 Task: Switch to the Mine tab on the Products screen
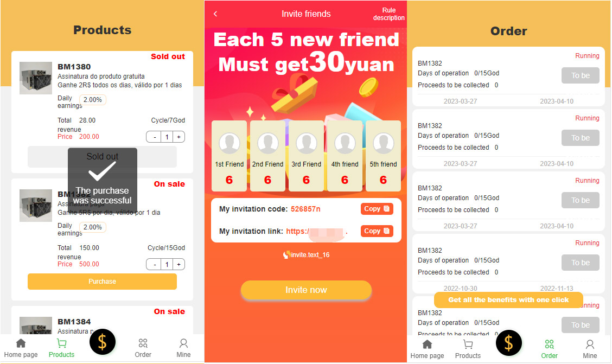(x=183, y=348)
